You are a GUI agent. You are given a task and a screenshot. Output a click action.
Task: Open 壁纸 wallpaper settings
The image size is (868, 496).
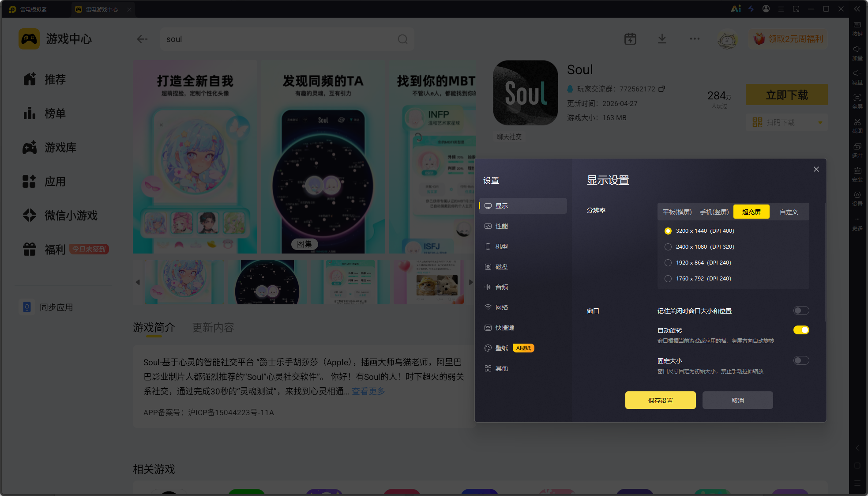tap(523, 348)
